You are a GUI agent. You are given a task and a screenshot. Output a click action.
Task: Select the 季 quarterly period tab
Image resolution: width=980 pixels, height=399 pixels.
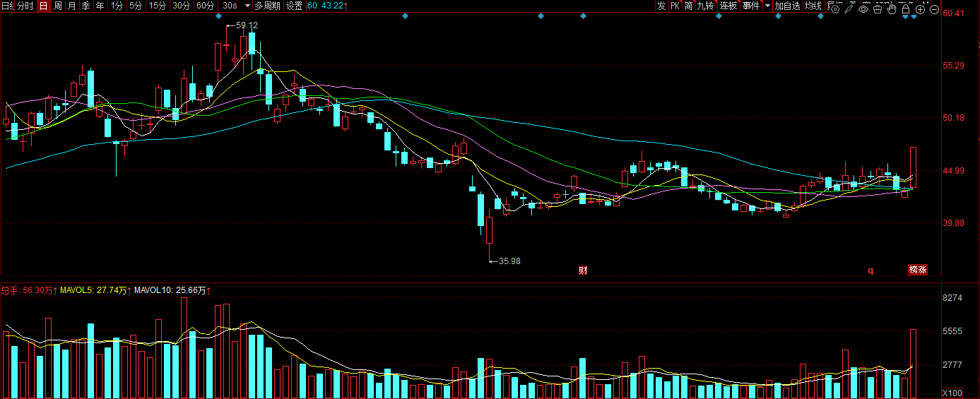pos(85,6)
